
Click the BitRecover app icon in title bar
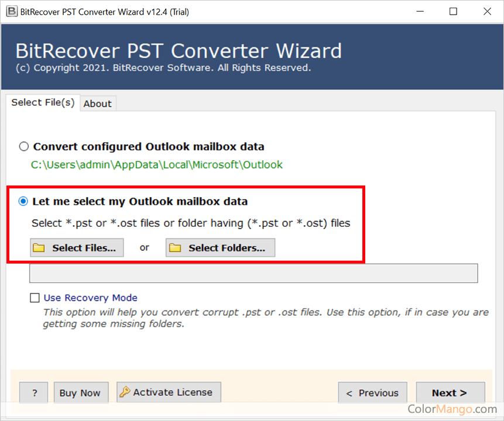click(x=12, y=12)
